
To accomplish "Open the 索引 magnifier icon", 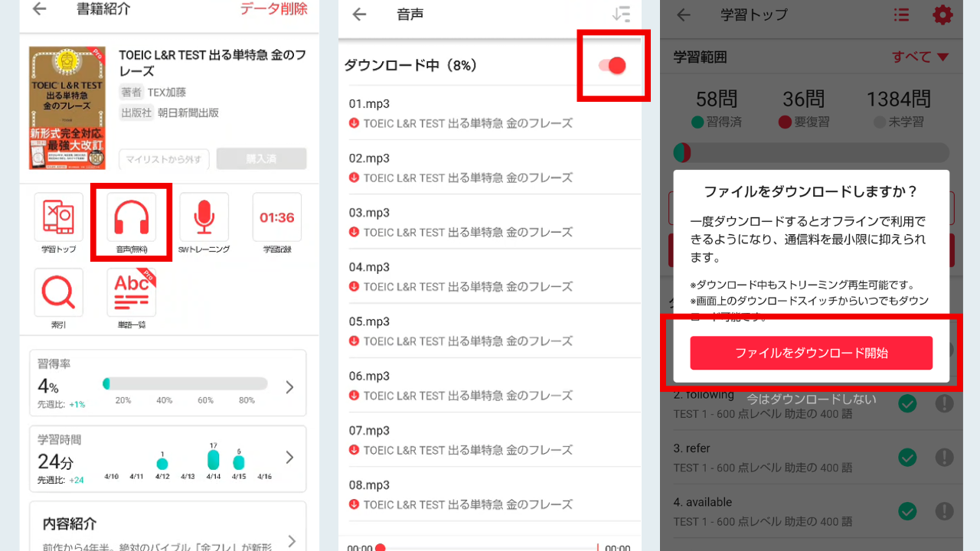I will [59, 292].
